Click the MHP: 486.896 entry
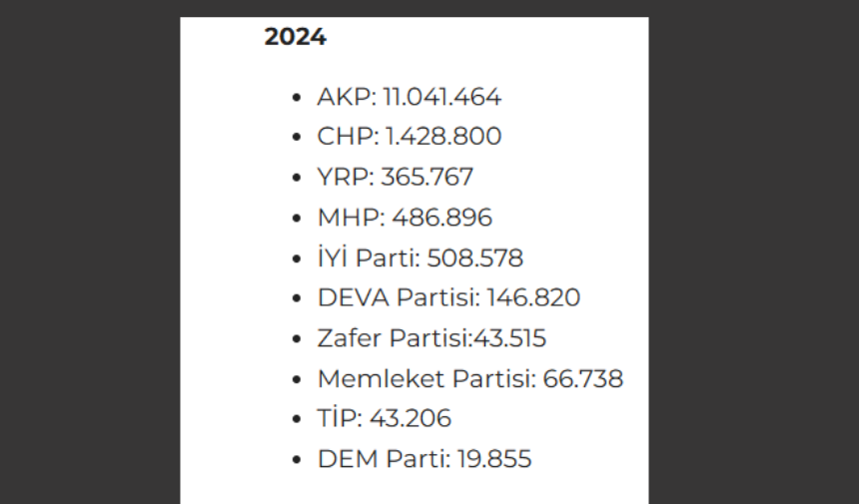This screenshot has height=504, width=859. pyautogui.click(x=405, y=218)
